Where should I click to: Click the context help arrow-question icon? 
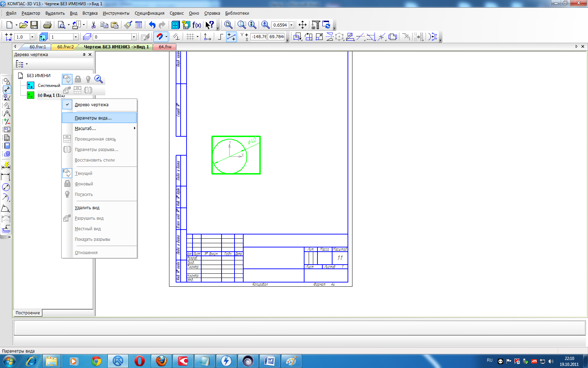click(210, 25)
